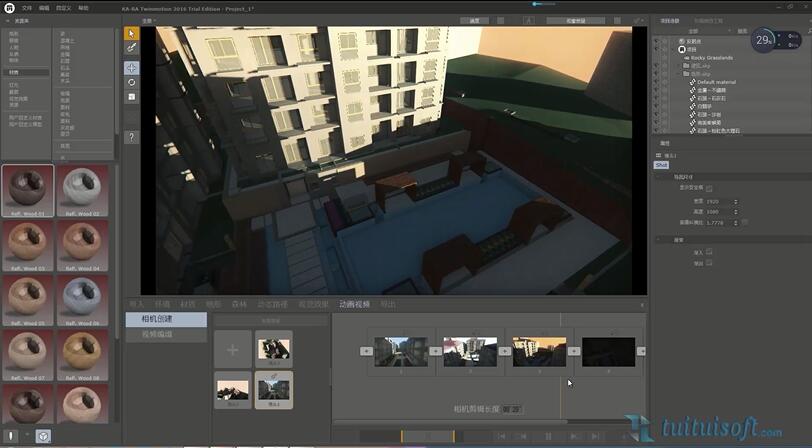Viewport: 812px width, 448px height.
Task: Select the arrow selection tool
Action: (131, 33)
